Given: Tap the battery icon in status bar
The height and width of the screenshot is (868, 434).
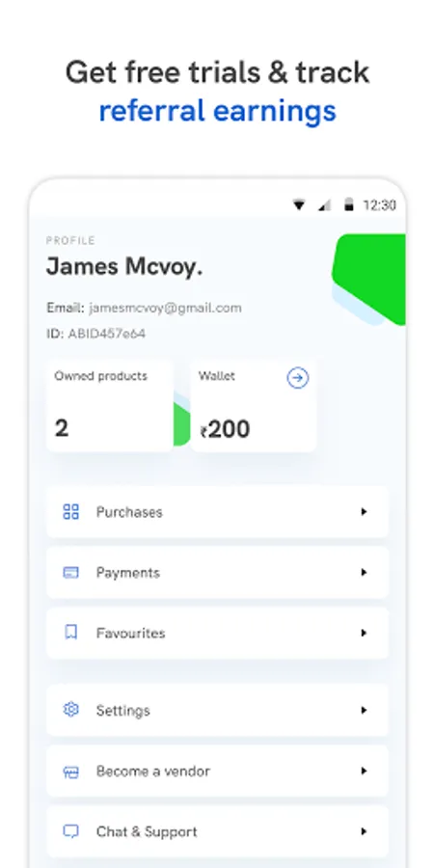Looking at the screenshot, I should coord(349,205).
